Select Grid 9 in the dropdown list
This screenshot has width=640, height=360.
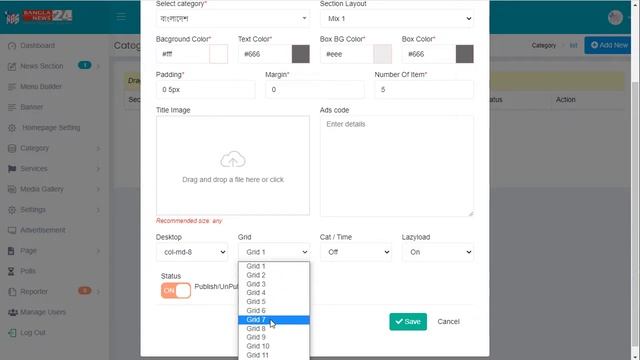pos(274,337)
